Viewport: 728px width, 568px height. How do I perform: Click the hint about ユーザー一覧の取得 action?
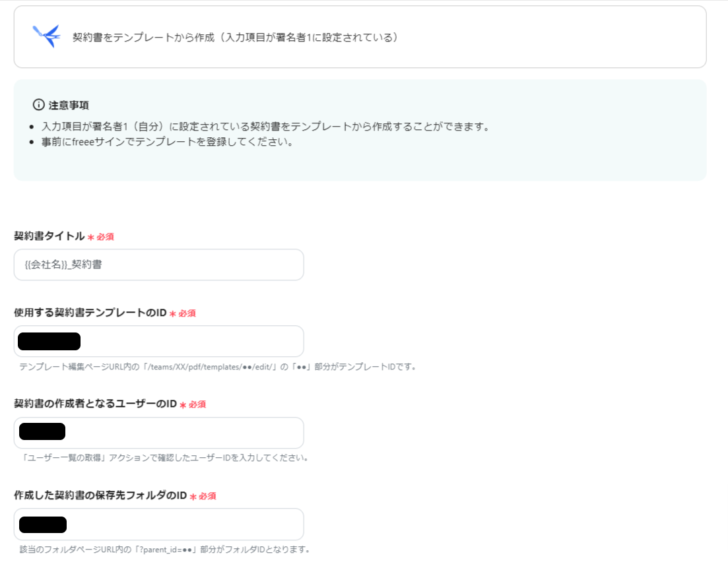tap(164, 458)
